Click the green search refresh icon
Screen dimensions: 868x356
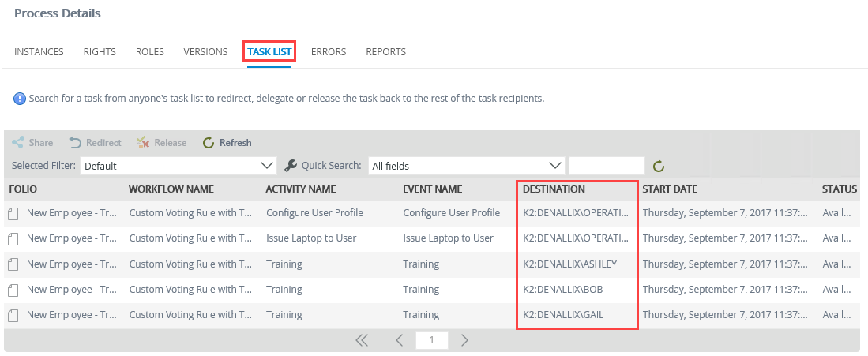pos(658,166)
